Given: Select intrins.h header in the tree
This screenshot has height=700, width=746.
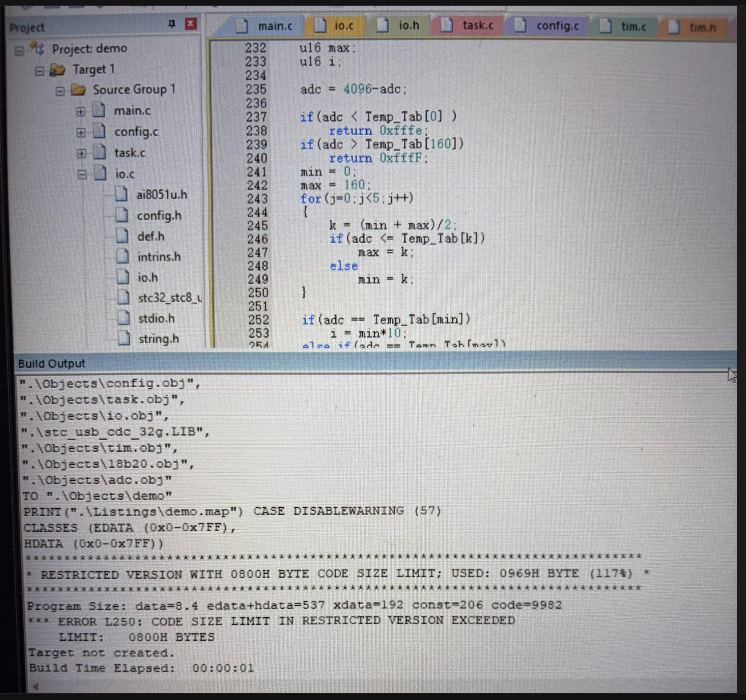Looking at the screenshot, I should click(159, 257).
